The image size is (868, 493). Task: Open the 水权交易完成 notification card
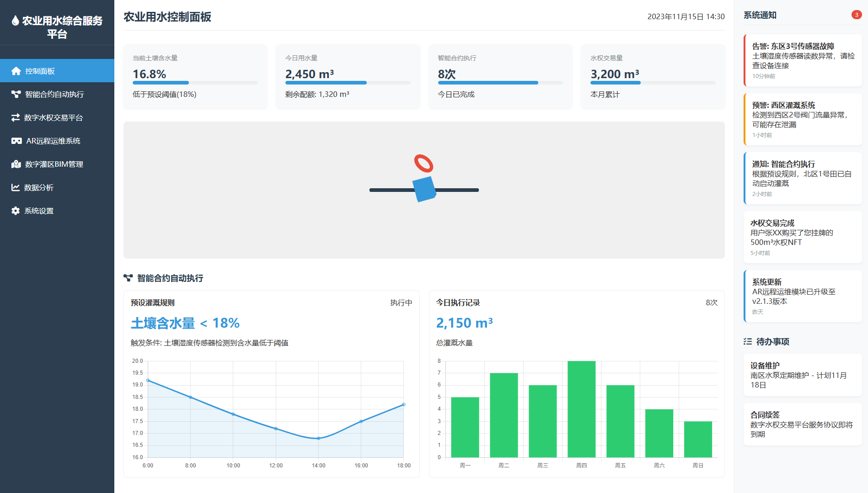(803, 237)
